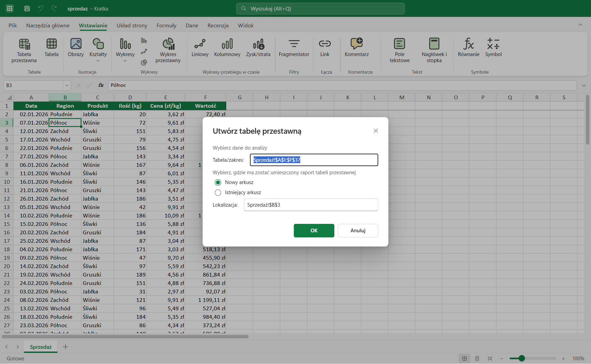Save the workbook via diskette icon

(27, 8)
